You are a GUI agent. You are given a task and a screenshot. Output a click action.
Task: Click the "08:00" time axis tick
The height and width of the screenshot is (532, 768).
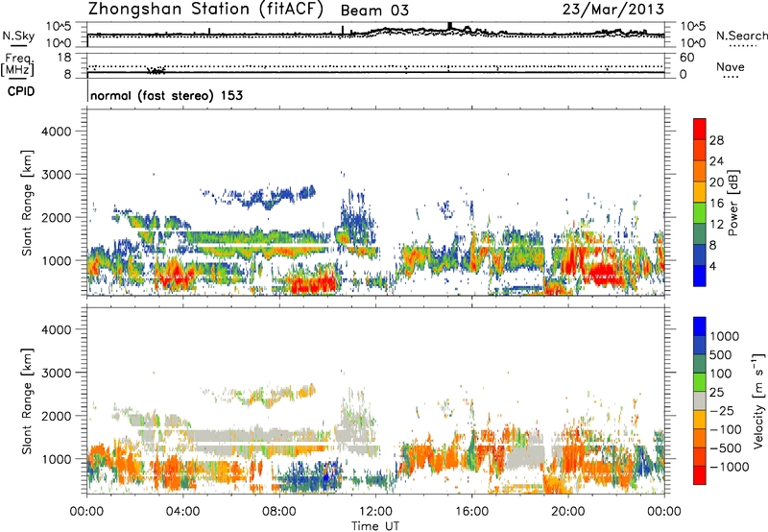pyautogui.click(x=279, y=512)
